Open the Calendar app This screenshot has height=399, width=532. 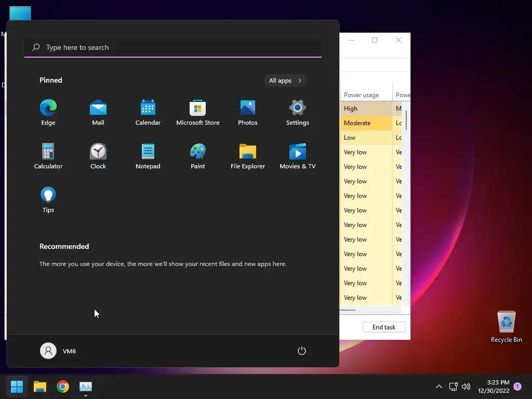click(148, 113)
